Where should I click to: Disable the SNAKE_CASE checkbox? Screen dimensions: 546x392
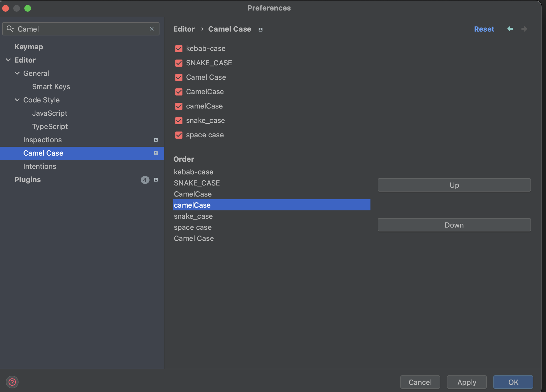point(179,63)
